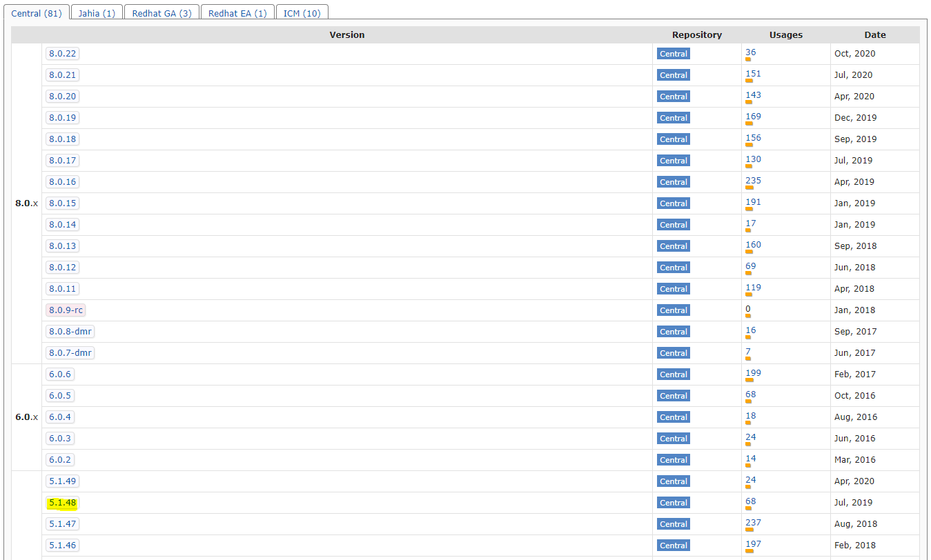Go to version 8.0.12

pyautogui.click(x=62, y=268)
